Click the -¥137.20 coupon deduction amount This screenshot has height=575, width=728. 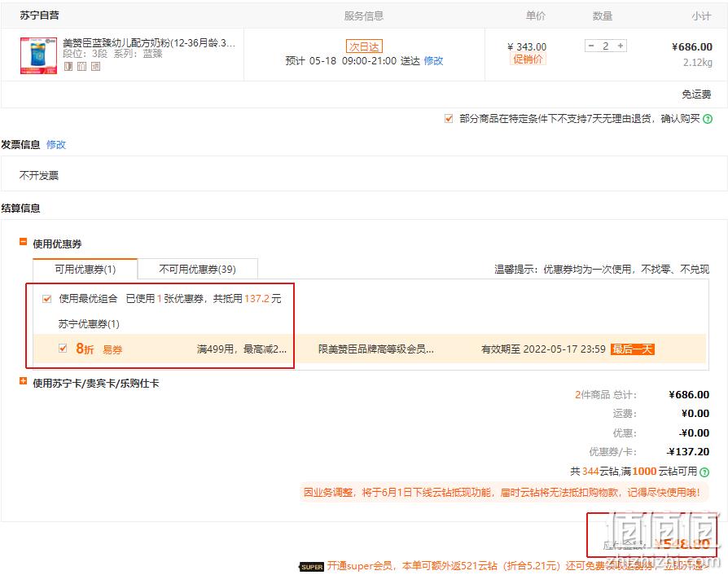[x=688, y=451]
